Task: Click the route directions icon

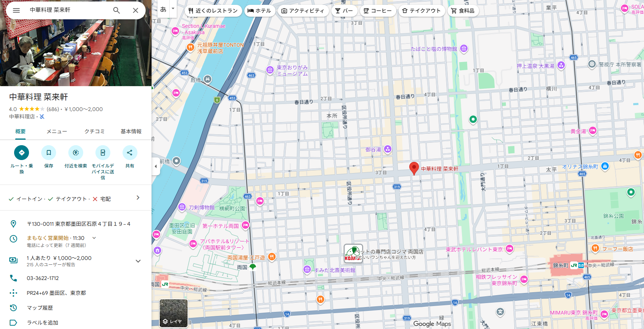Action: 22,153
